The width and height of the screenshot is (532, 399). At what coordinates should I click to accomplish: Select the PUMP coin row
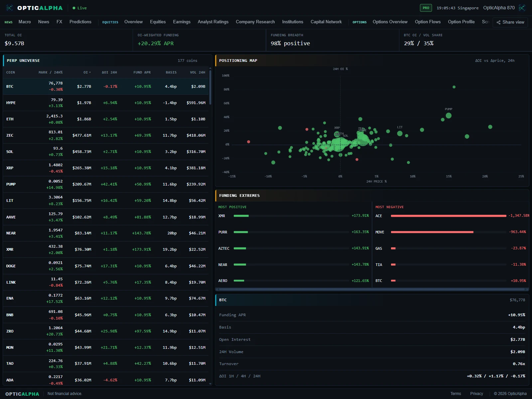click(x=106, y=184)
